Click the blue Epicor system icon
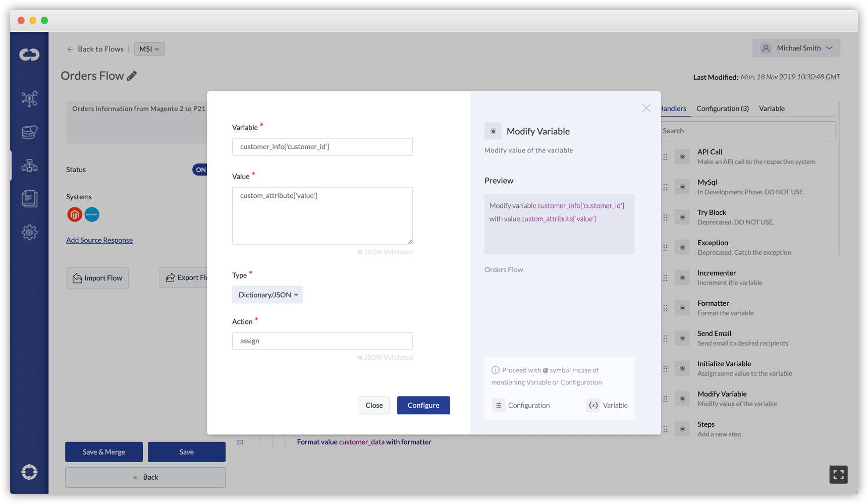Screen dimensions: 868x504 [92, 214]
